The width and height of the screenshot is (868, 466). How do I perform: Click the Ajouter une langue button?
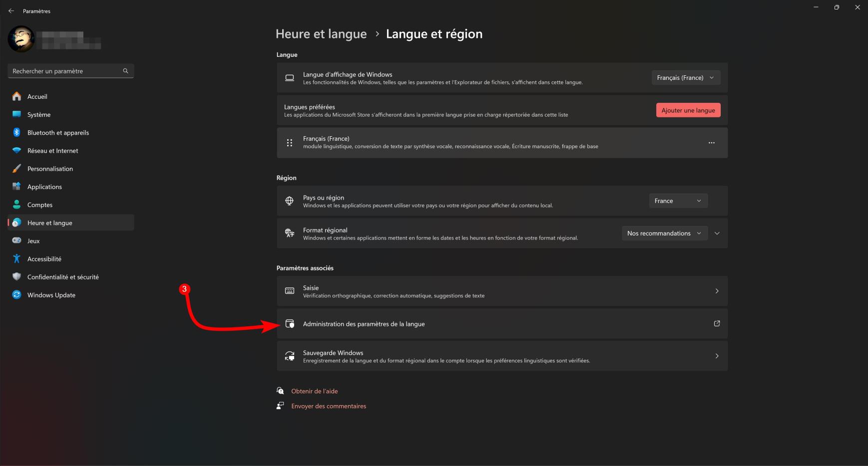[688, 110]
